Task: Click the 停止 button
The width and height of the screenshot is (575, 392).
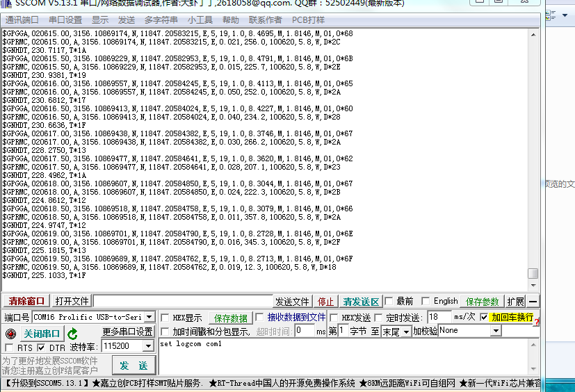Action: point(325,302)
